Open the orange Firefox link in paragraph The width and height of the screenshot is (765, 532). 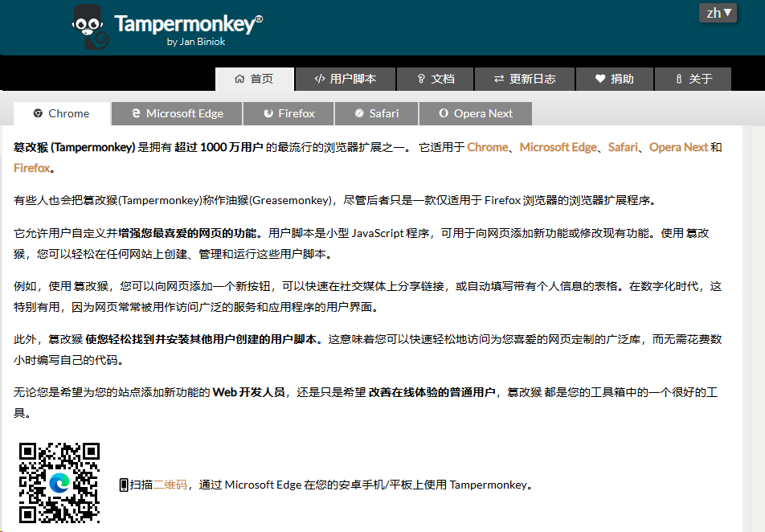pos(31,169)
